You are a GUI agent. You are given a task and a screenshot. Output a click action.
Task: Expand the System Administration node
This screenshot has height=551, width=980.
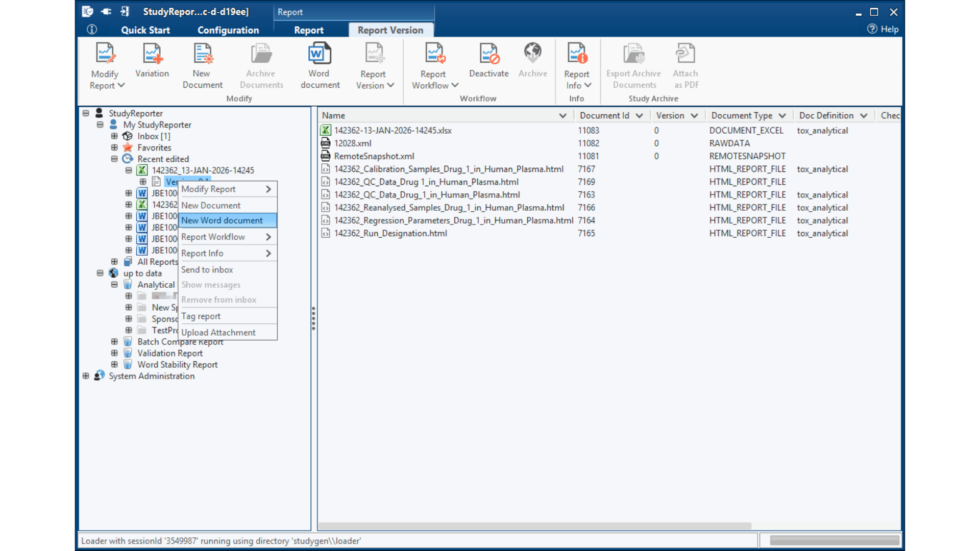point(86,376)
